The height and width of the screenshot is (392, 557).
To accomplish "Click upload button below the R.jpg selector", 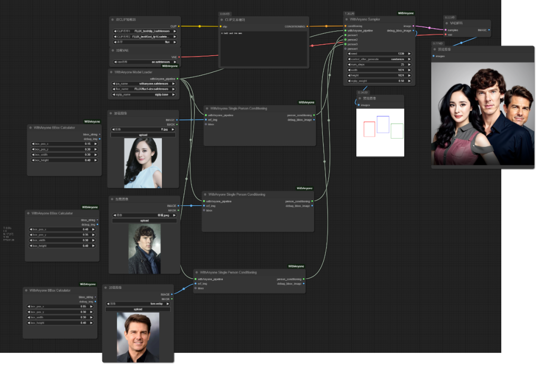I will (143, 135).
